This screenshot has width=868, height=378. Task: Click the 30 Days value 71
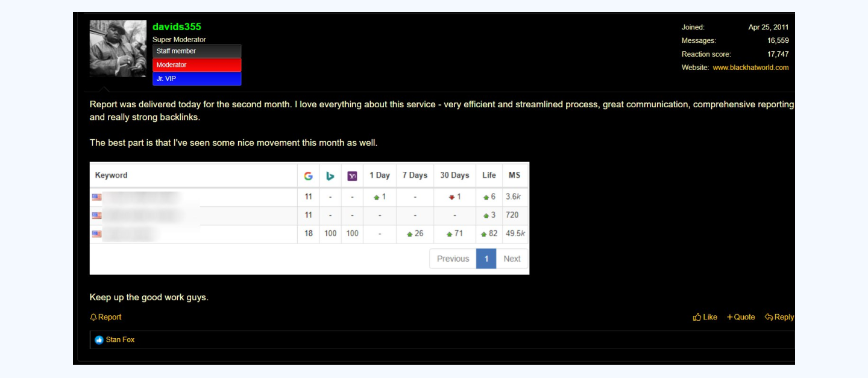[x=454, y=233]
